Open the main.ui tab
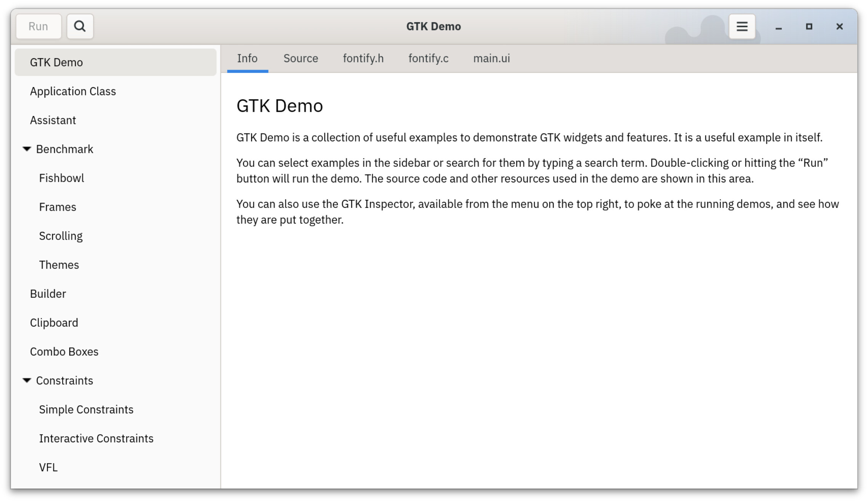The width and height of the screenshot is (868, 502). pyautogui.click(x=492, y=58)
